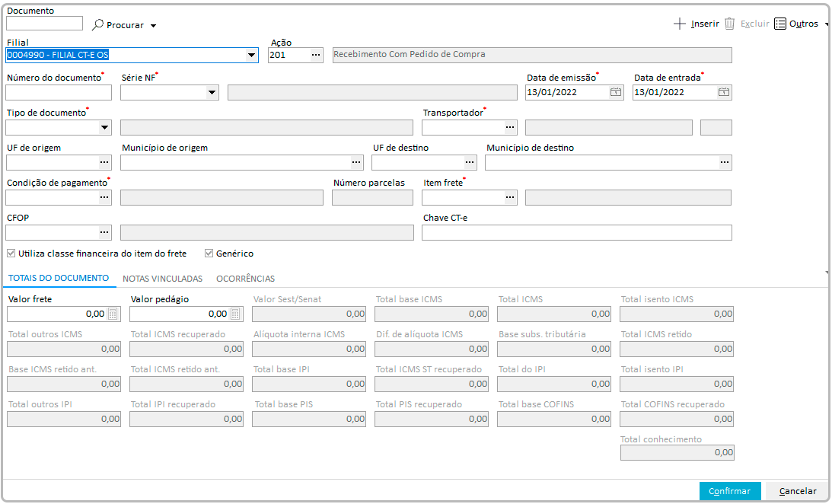This screenshot has height=504, width=832.
Task: Switch to Ocorrências tab
Action: [x=246, y=279]
